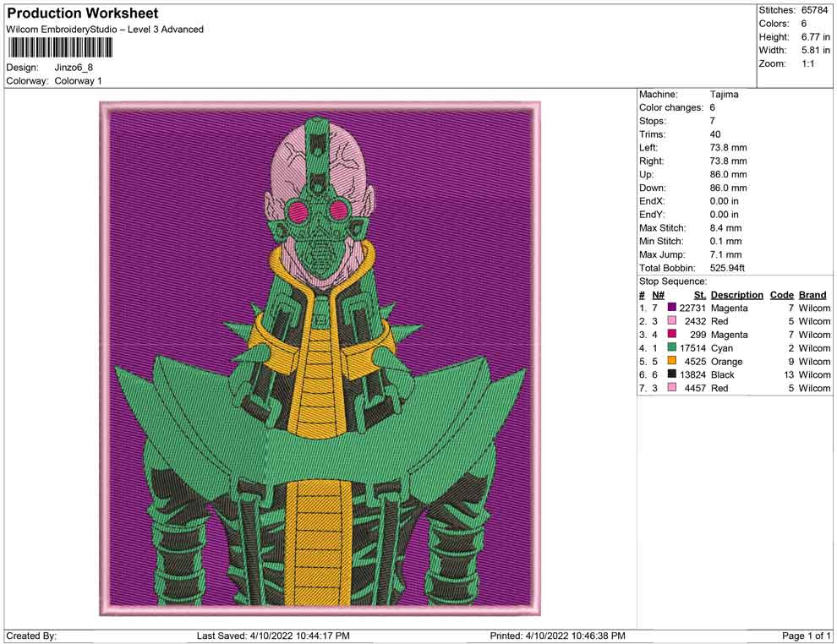Viewport: 837px width, 644px height.
Task: Click the Zoom value 1:1
Action: [807, 64]
